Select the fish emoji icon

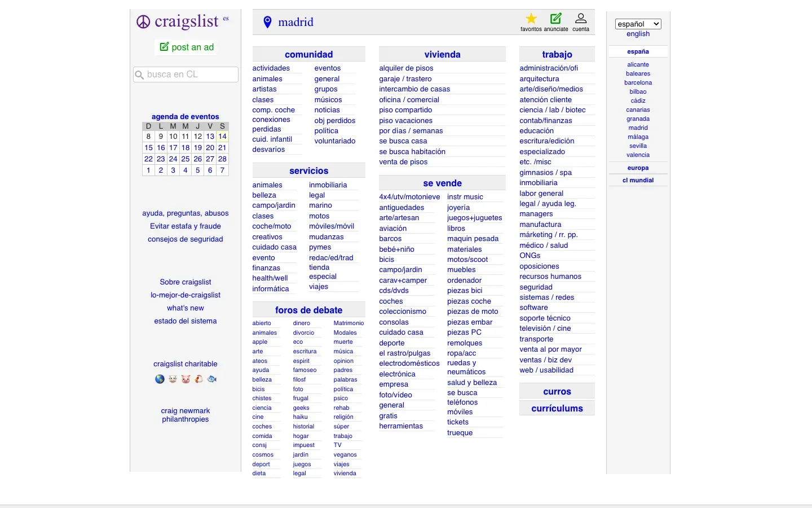click(x=211, y=379)
